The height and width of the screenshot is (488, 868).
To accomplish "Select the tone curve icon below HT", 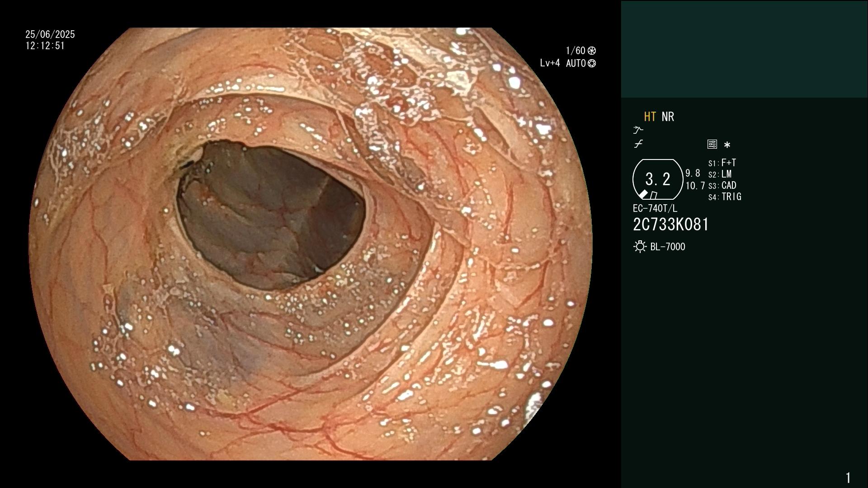I will click(x=638, y=144).
